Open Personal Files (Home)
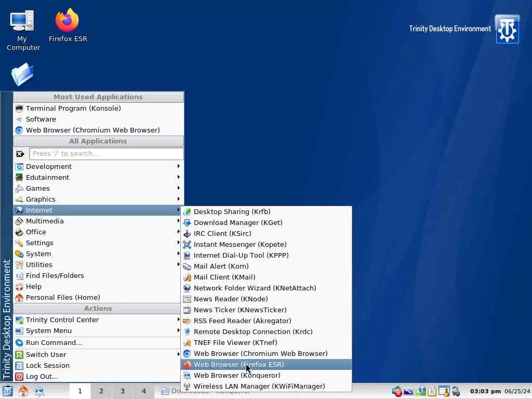The width and height of the screenshot is (532, 399). point(97,297)
